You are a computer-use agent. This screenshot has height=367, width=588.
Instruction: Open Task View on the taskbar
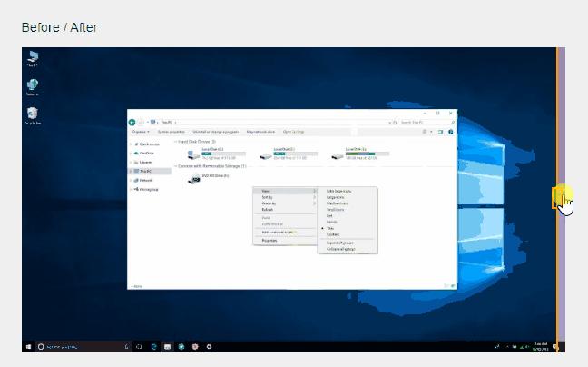(139, 347)
